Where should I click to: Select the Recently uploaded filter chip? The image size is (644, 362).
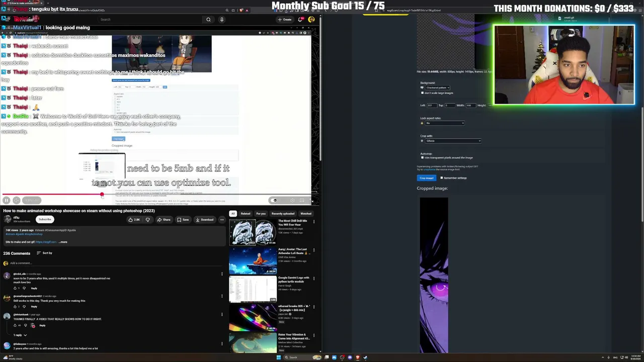point(283,214)
